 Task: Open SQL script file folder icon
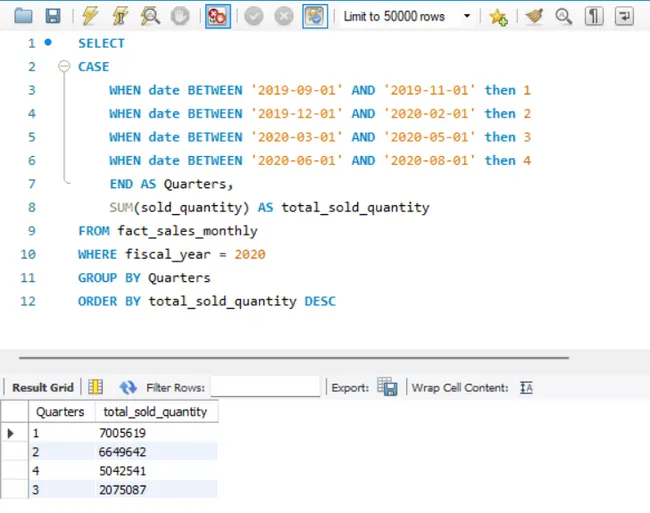tap(23, 16)
